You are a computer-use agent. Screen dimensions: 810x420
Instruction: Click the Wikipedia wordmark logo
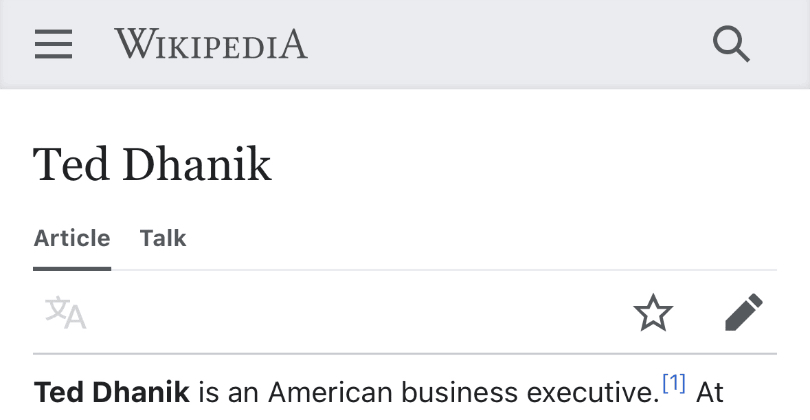tap(211, 44)
